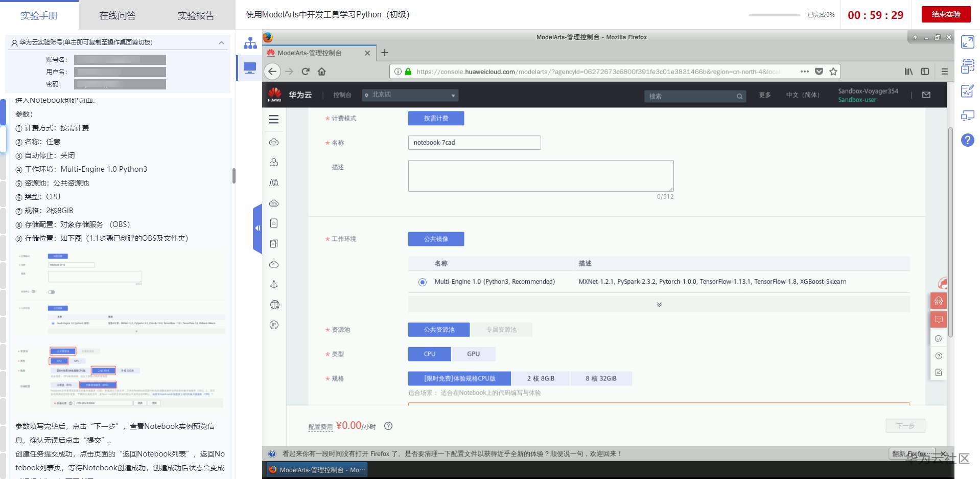
Task: Select the free trial CPU specification
Action: (460, 378)
